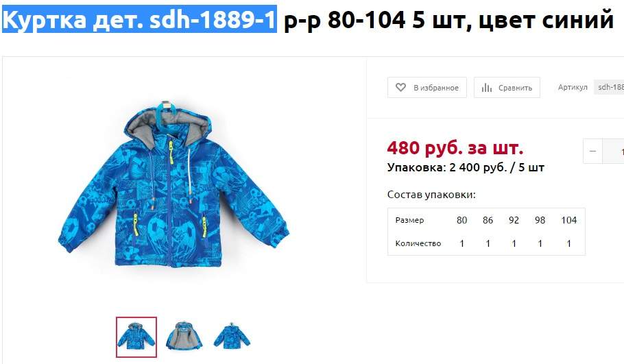
Task: Click the article code sdh-188 badge
Action: [x=609, y=87]
